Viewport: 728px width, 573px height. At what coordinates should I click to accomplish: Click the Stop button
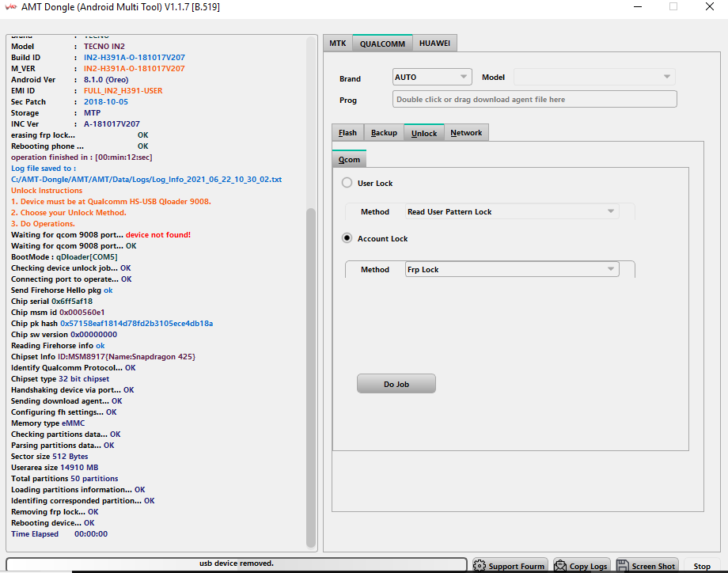point(702,566)
